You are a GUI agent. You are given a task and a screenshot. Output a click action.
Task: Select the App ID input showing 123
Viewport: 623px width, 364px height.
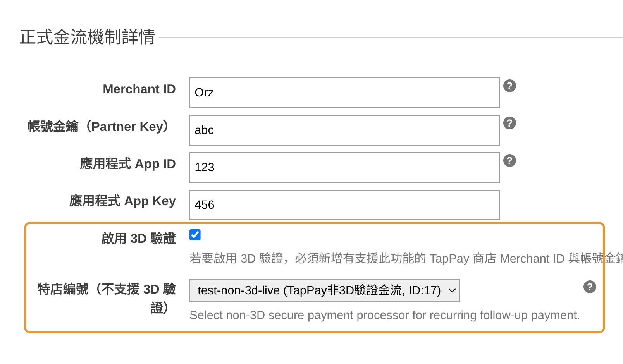pyautogui.click(x=344, y=168)
